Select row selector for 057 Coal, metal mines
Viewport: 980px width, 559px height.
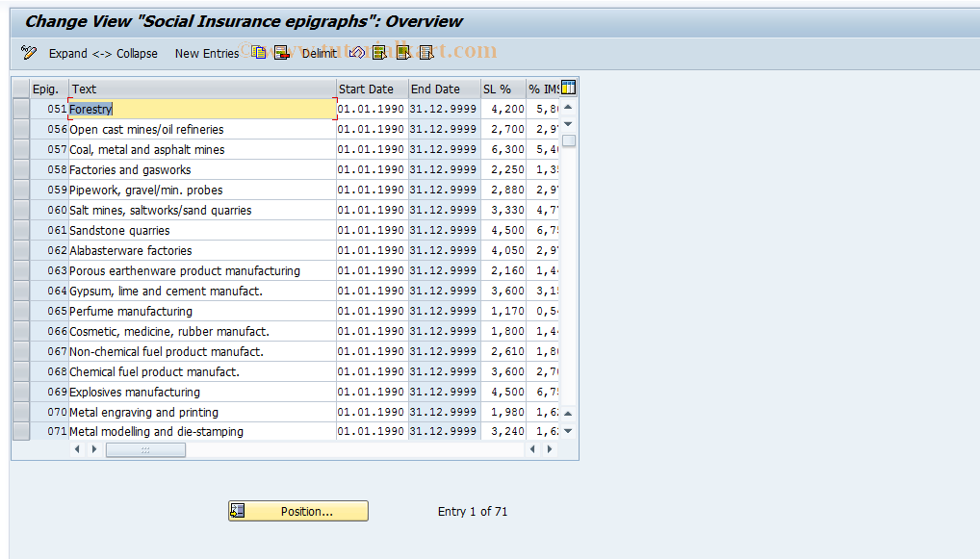21,149
